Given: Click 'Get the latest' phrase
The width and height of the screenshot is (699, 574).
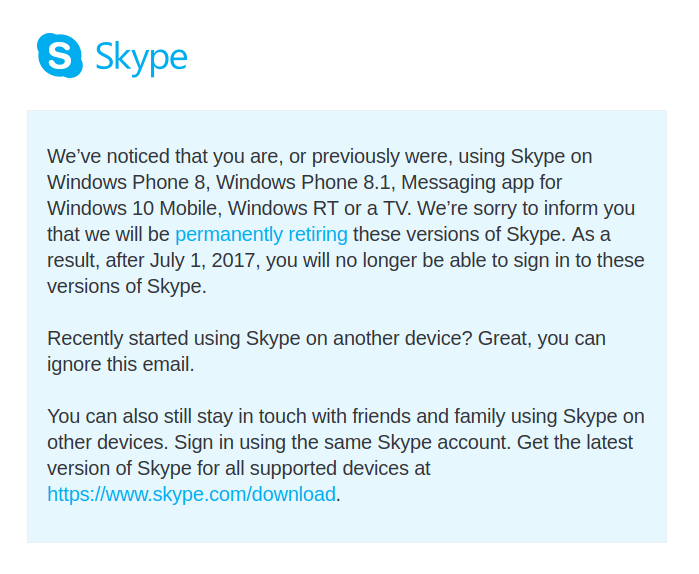Looking at the screenshot, I should (575, 443).
